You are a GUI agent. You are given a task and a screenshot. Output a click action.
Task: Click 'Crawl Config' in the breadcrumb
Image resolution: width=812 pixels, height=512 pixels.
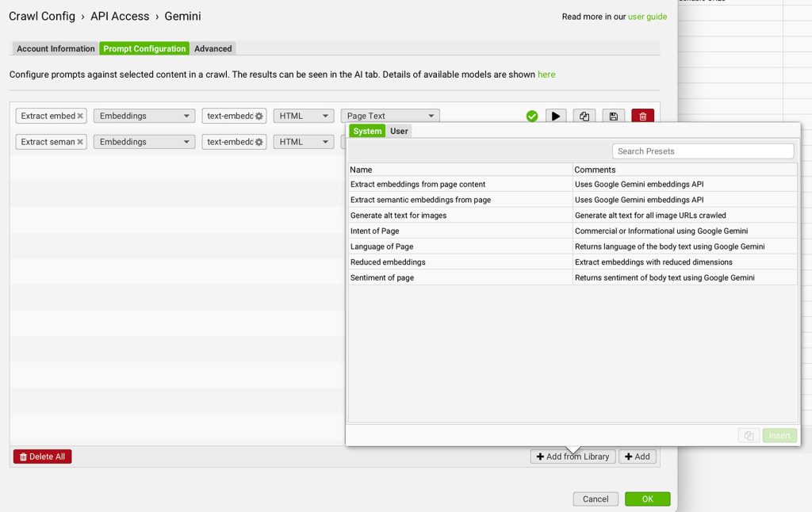(42, 16)
